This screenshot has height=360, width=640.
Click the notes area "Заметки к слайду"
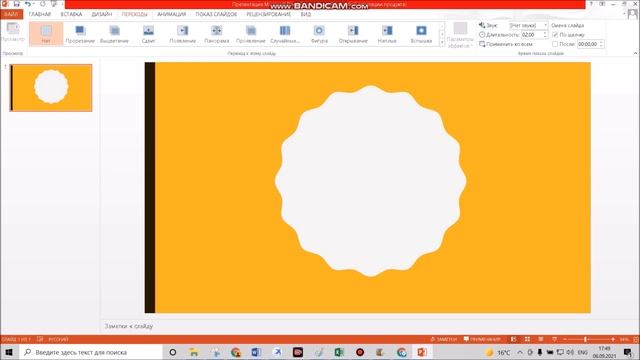click(129, 326)
